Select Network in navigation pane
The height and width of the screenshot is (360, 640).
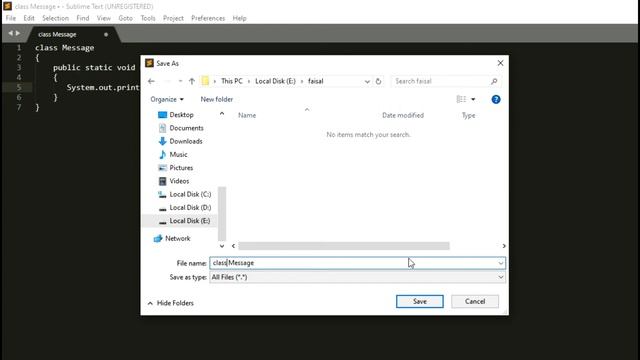(x=178, y=238)
